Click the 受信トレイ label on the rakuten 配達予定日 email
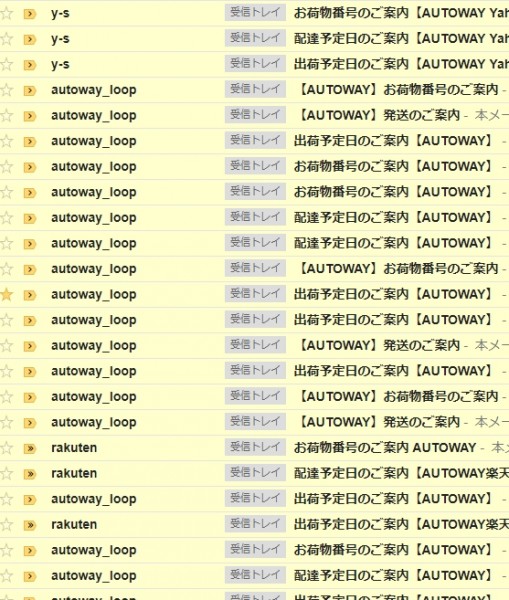 click(255, 473)
